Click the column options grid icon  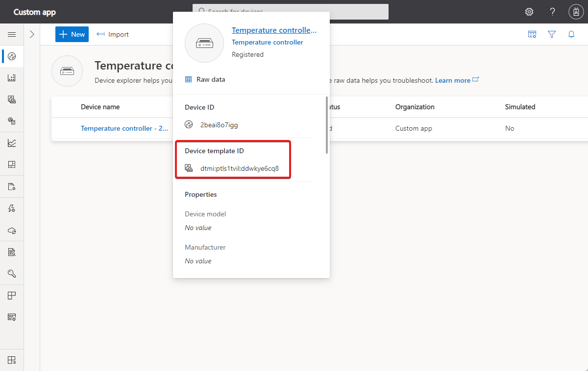click(532, 34)
